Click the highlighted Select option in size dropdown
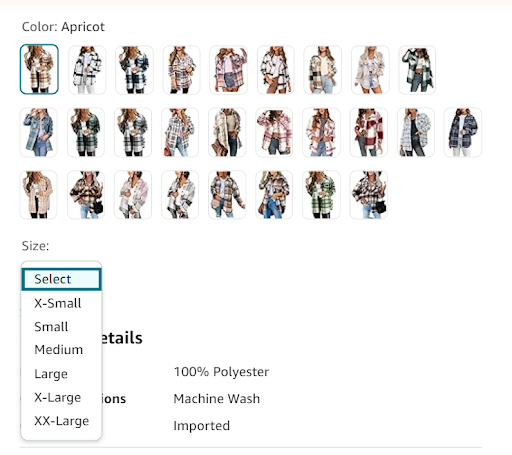 pos(61,279)
